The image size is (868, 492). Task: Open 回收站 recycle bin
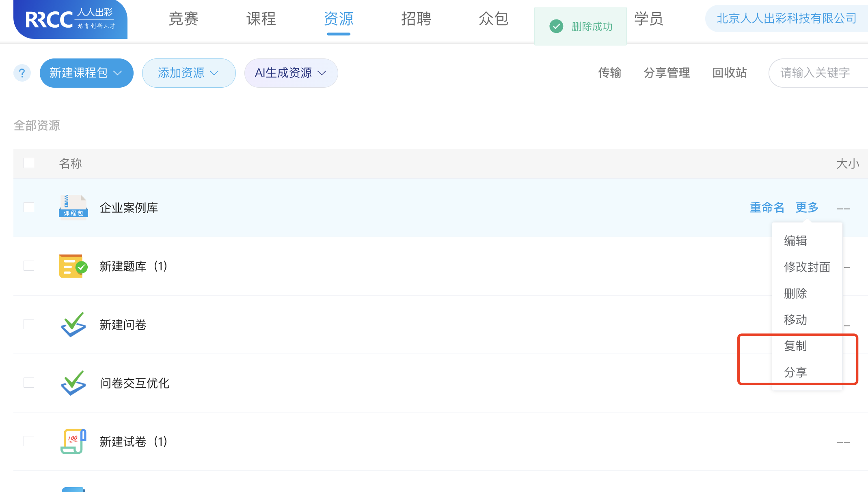(x=729, y=73)
